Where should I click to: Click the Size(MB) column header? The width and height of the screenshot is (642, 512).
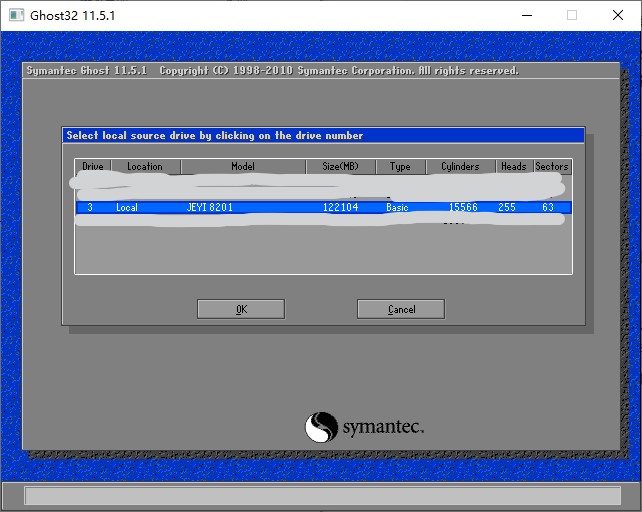[340, 166]
